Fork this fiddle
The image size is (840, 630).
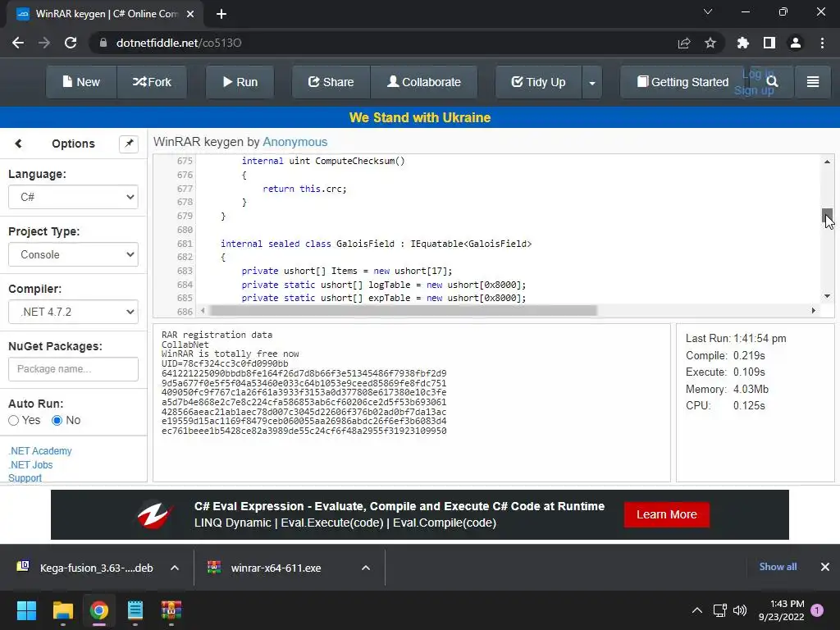tap(152, 82)
